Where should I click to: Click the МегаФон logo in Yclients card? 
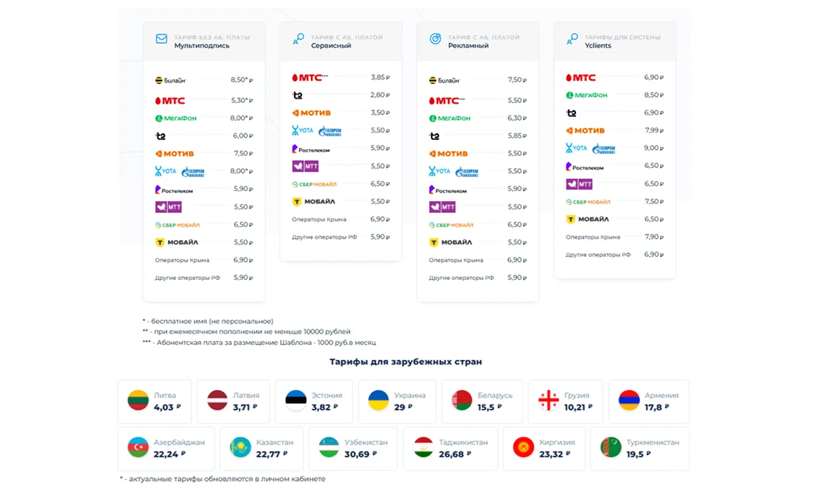[587, 95]
